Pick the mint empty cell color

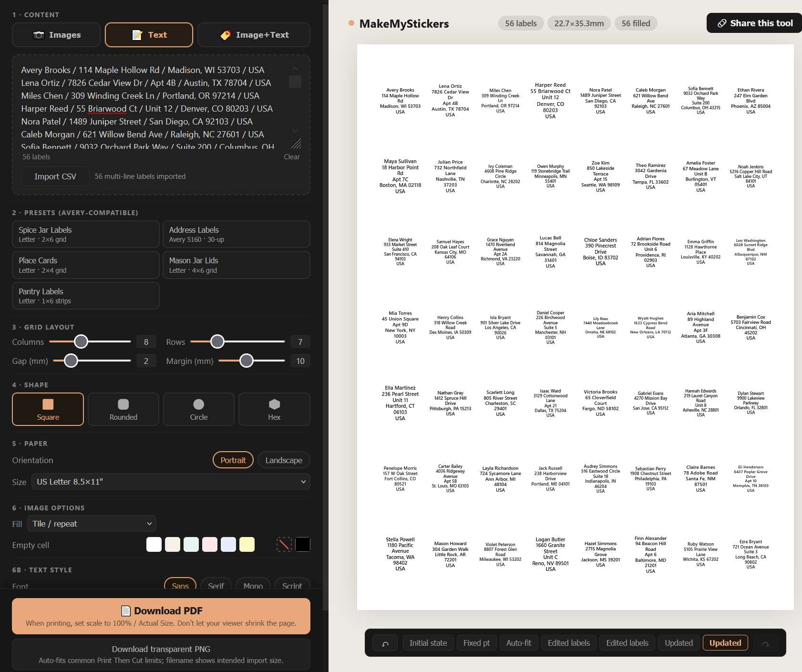pyautogui.click(x=191, y=544)
